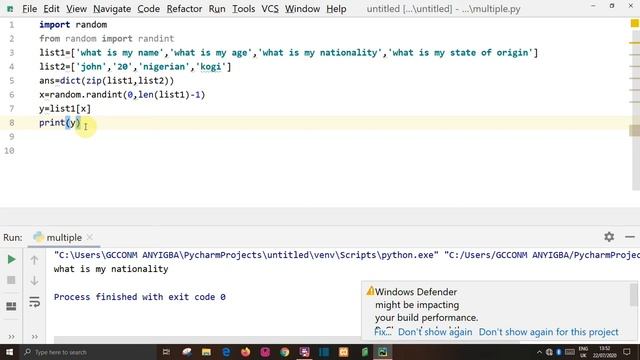The width and height of the screenshot is (640, 360).
Task: Expand more actions under soft-wrap icon
Action: [x=35, y=337]
